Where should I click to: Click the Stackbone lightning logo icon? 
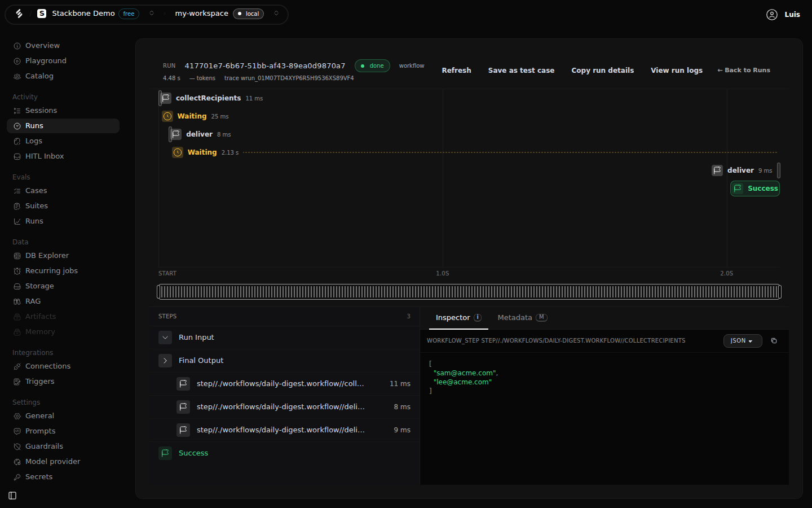pyautogui.click(x=19, y=14)
